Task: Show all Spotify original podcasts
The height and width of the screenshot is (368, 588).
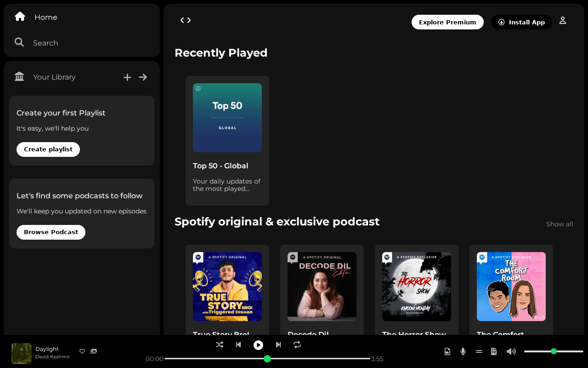Action: tap(560, 224)
